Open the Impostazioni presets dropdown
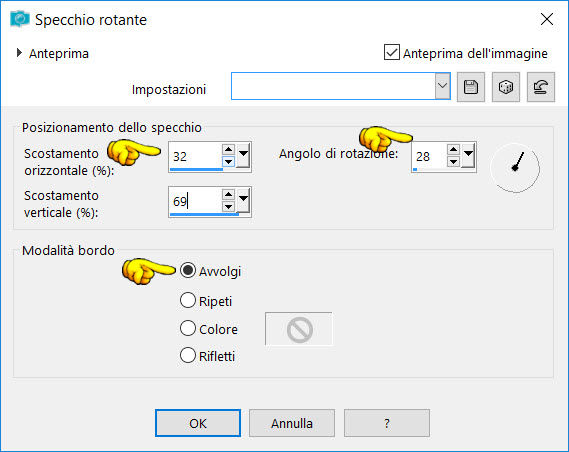The width and height of the screenshot is (569, 452). [x=442, y=86]
